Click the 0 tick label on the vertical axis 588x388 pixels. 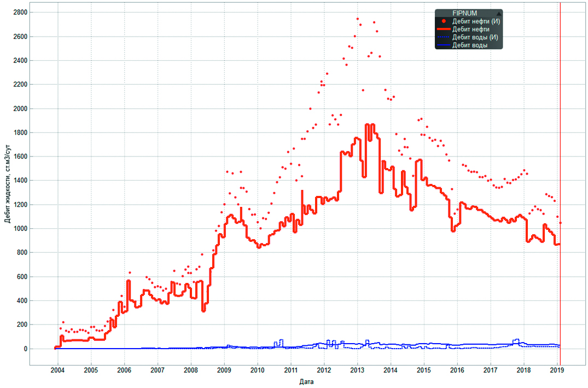coord(25,349)
